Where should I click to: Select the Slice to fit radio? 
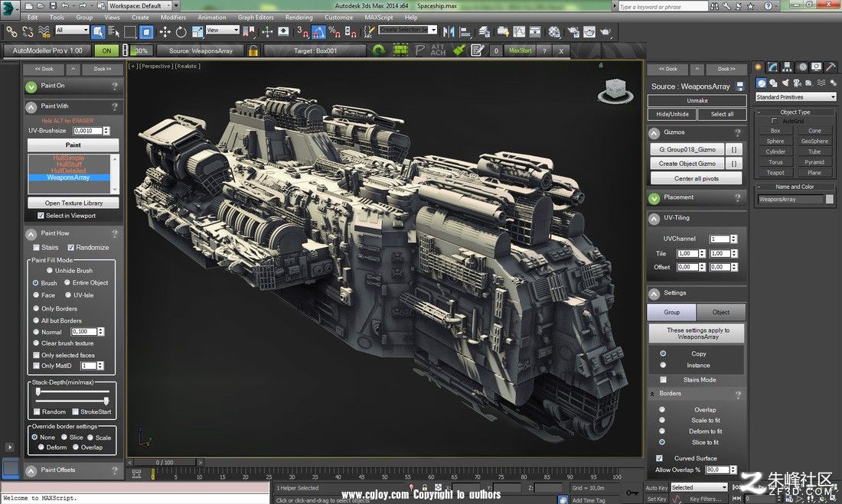tap(662, 442)
